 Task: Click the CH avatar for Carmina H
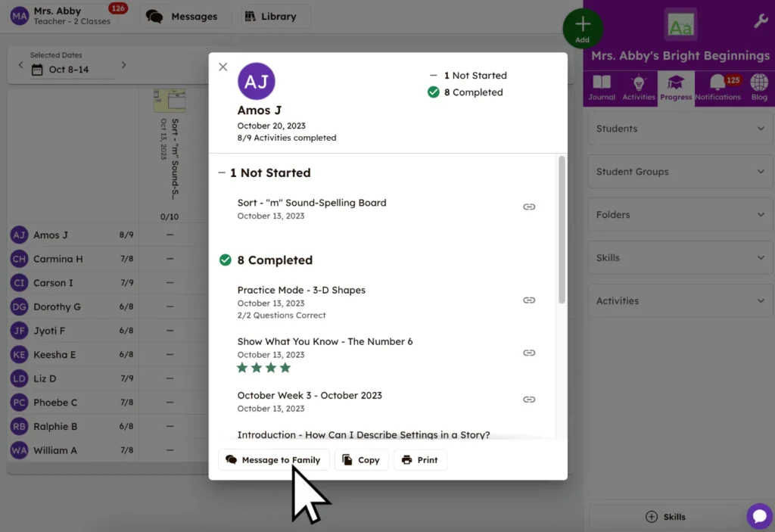[x=19, y=259]
